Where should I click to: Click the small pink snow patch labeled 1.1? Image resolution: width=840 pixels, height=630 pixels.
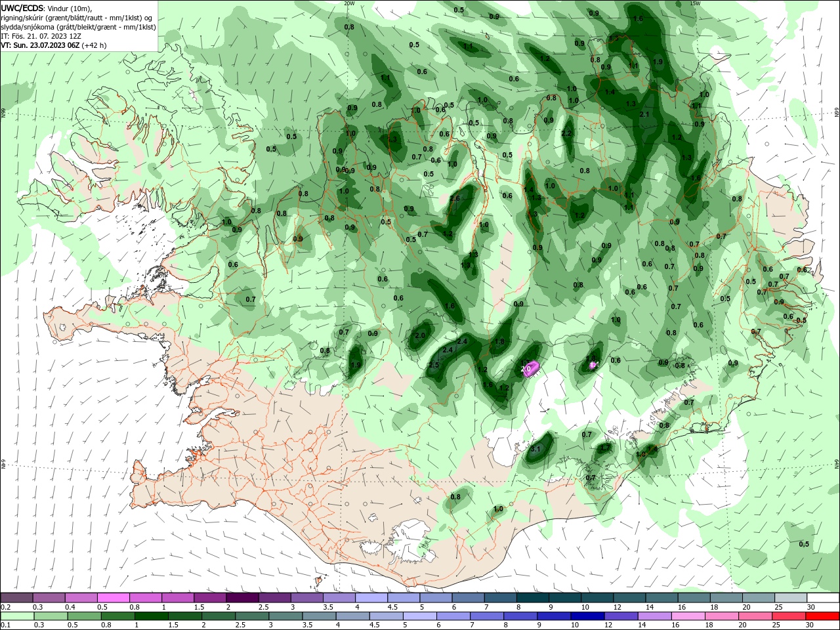[x=593, y=365]
